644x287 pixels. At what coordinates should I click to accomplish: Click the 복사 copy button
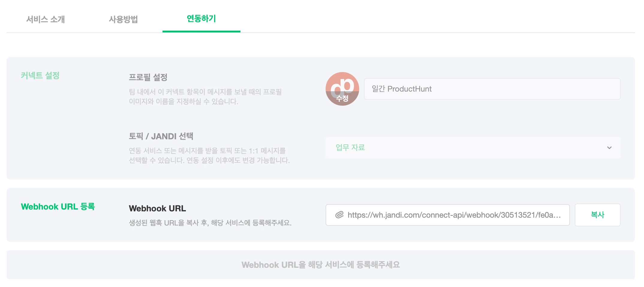pyautogui.click(x=598, y=215)
